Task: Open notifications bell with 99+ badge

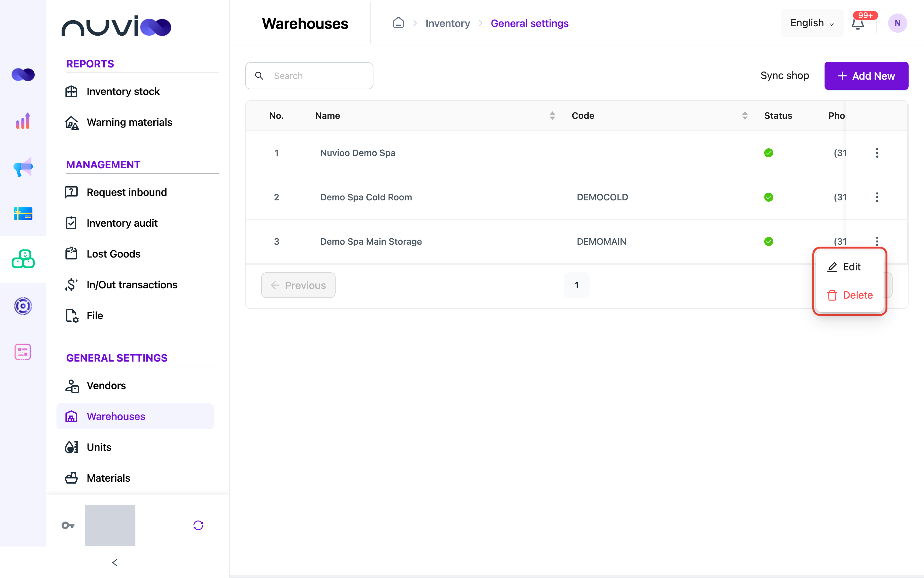Action: pos(858,23)
